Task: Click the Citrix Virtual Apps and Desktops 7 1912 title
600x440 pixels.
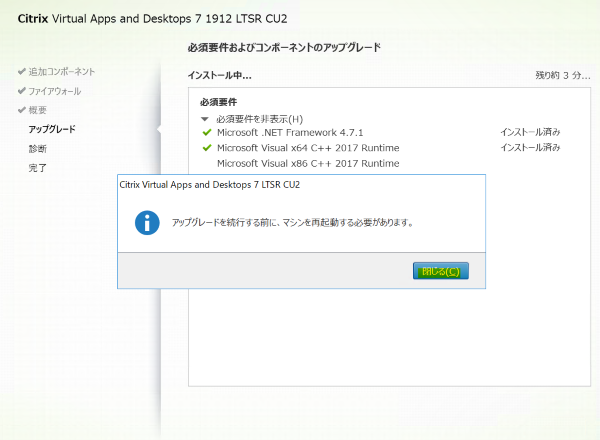Action: point(152,19)
